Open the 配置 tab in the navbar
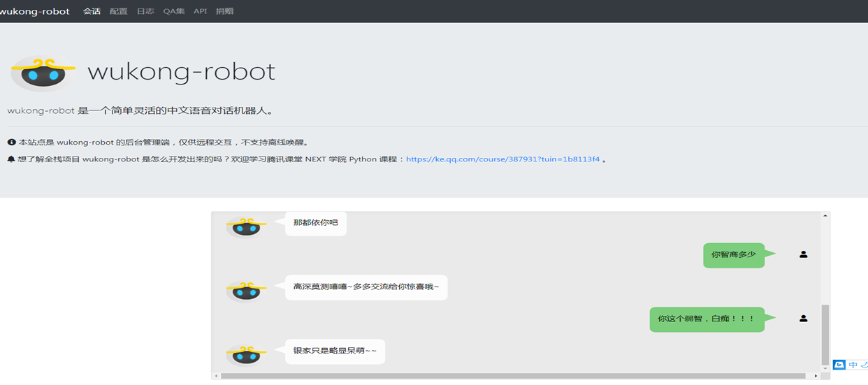The image size is (868, 385). pos(118,11)
